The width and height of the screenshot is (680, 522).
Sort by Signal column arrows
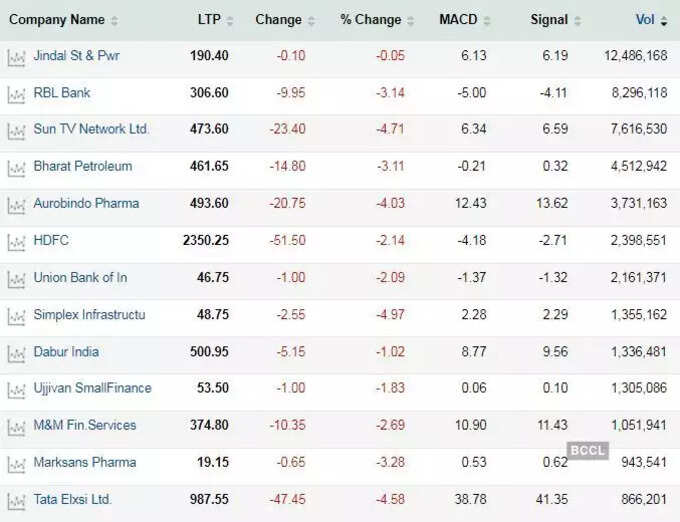point(577,20)
